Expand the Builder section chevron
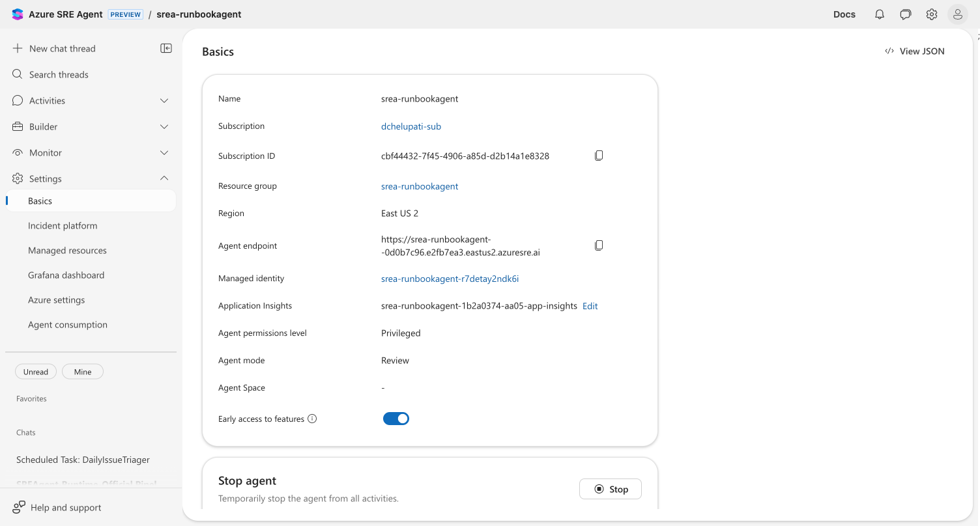980x526 pixels. pos(164,126)
